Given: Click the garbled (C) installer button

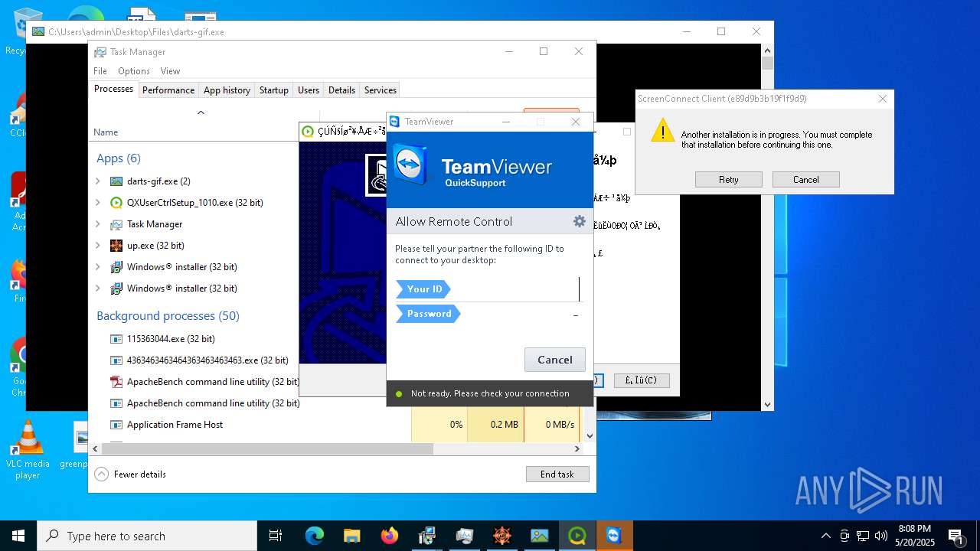Looking at the screenshot, I should point(642,380).
